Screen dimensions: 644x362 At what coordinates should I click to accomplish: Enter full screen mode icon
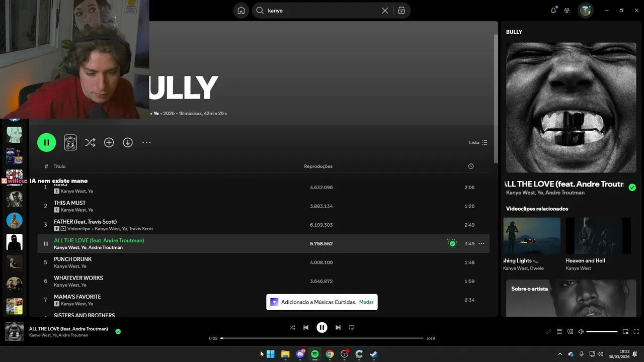[x=636, y=332]
